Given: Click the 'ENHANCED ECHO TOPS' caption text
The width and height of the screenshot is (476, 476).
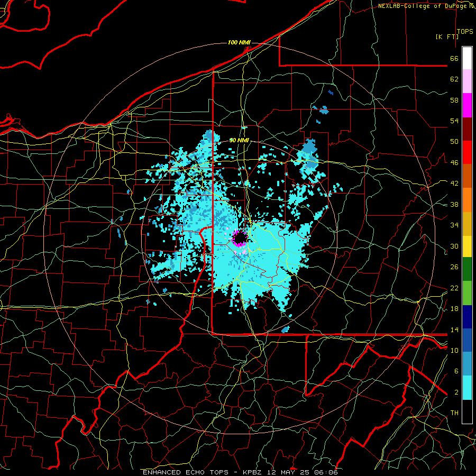Looking at the screenshot, I should (x=186, y=472).
